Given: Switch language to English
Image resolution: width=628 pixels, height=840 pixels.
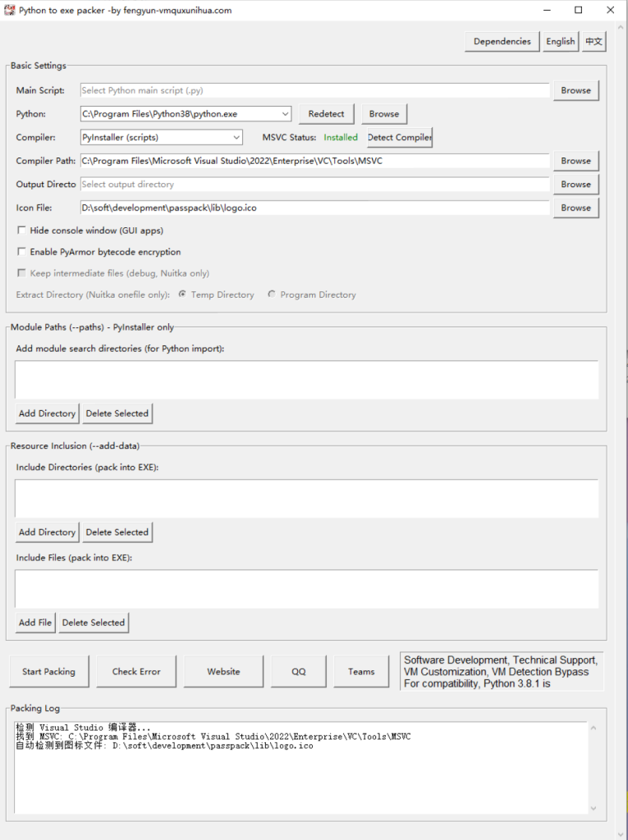Looking at the screenshot, I should (560, 42).
